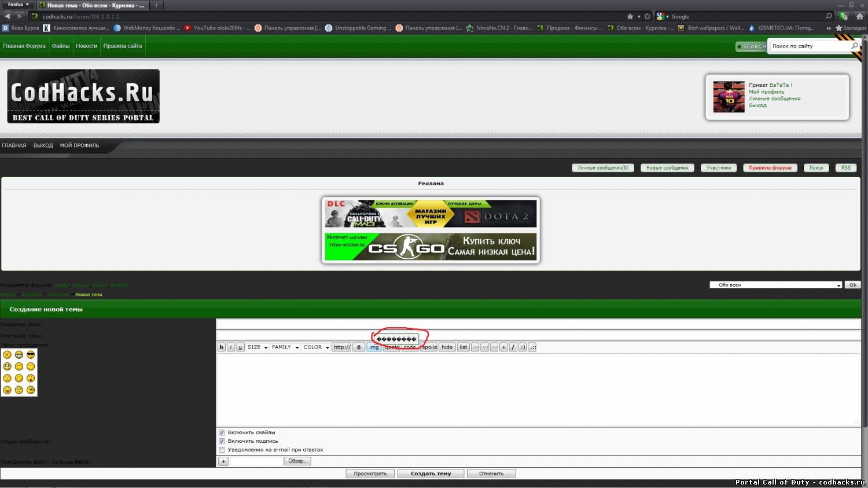Screen dimensions: 868x488
Task: Click the message text area
Action: (538, 390)
